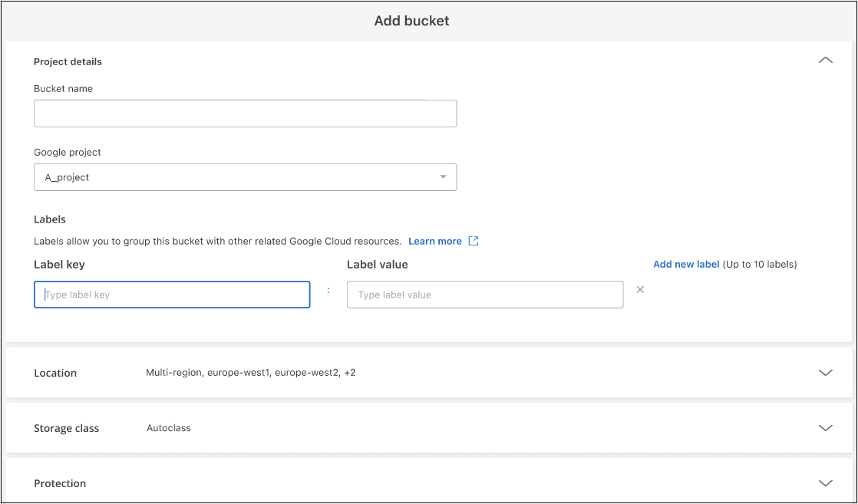Collapse the Project details section chevron
Screen dimensions: 858x504
pyautogui.click(x=825, y=61)
